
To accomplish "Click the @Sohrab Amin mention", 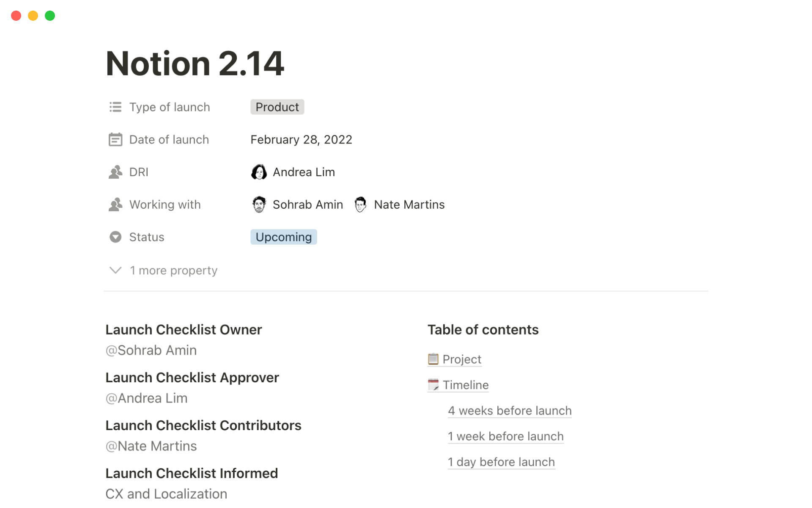I will pos(151,351).
